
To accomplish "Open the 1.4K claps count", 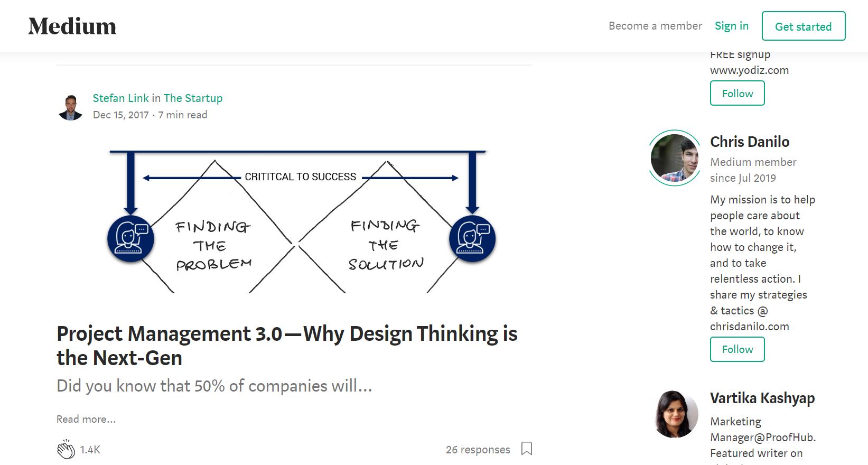I will (x=90, y=450).
